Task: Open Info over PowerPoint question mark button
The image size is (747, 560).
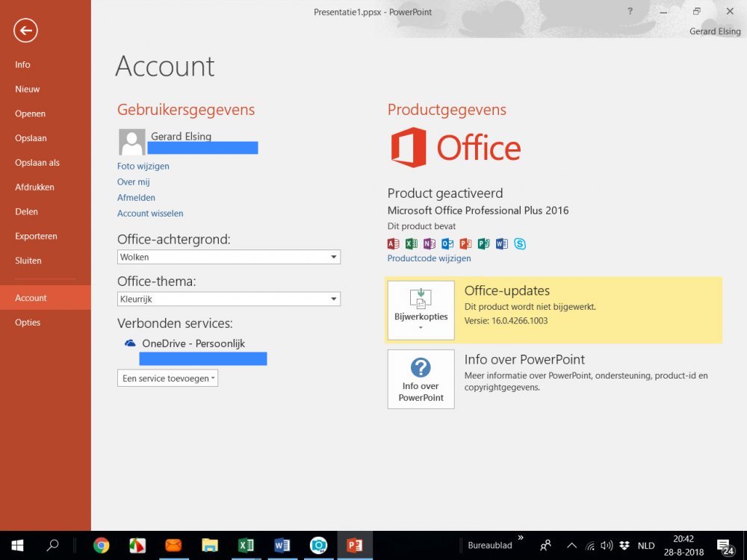Action: tap(421, 379)
